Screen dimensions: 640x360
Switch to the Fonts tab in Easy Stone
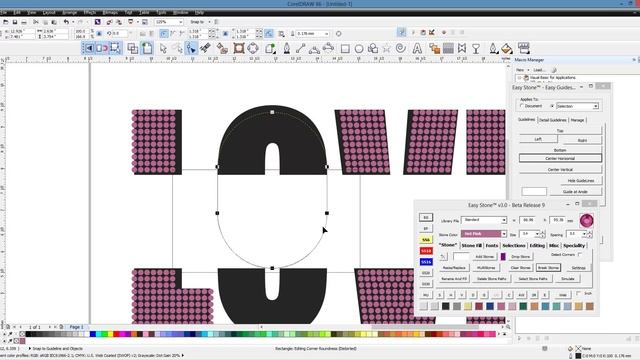pos(492,245)
